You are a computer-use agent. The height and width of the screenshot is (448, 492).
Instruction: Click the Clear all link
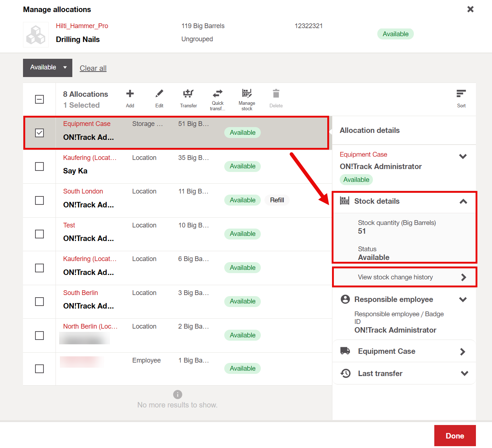[x=93, y=68]
